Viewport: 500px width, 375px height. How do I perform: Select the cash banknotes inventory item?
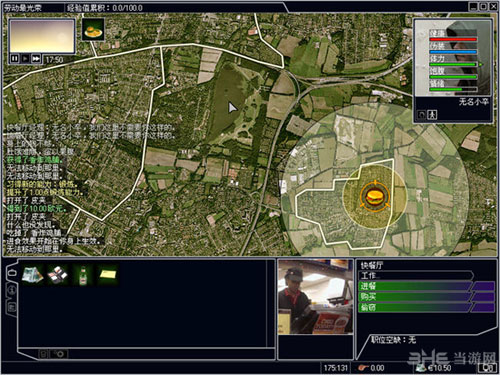point(33,275)
